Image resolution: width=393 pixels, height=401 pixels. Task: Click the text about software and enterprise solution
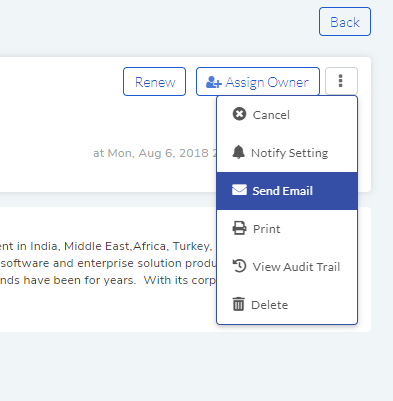tap(108, 263)
